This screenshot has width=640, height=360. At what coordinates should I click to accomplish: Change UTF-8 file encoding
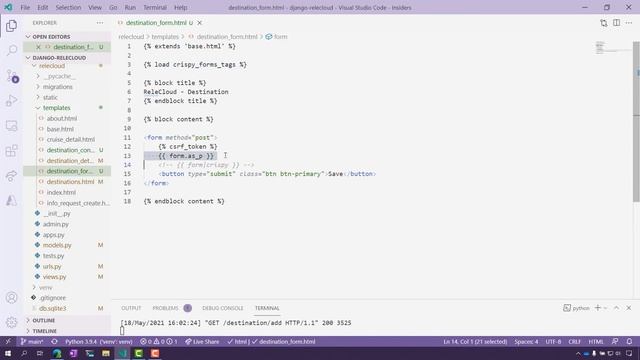tap(553, 341)
